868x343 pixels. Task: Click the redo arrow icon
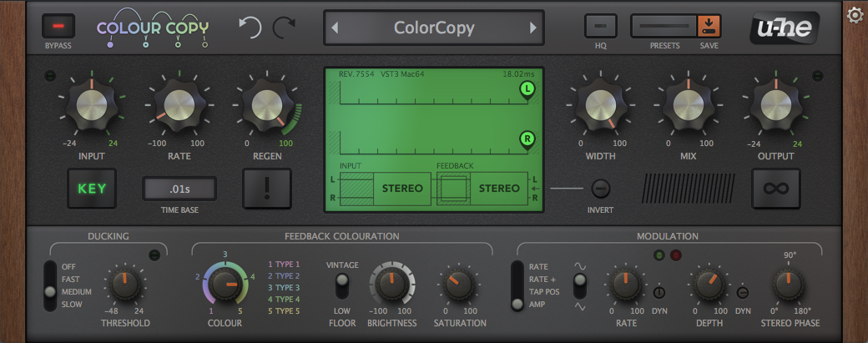click(284, 28)
